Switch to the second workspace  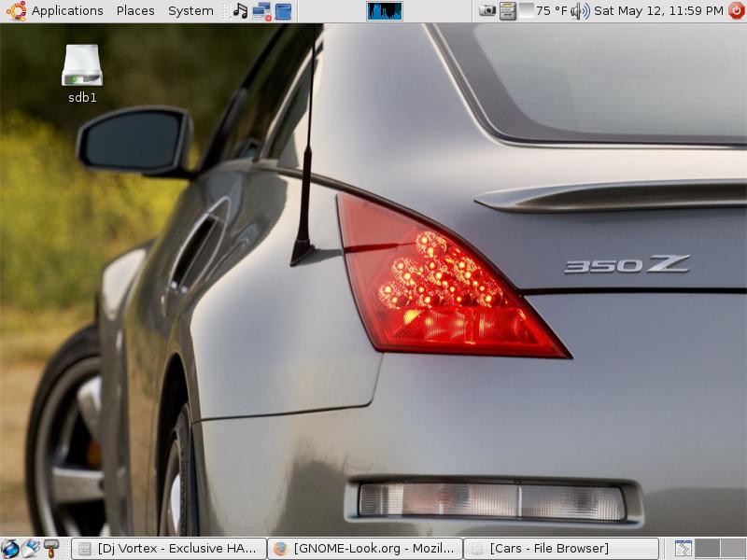(733, 549)
